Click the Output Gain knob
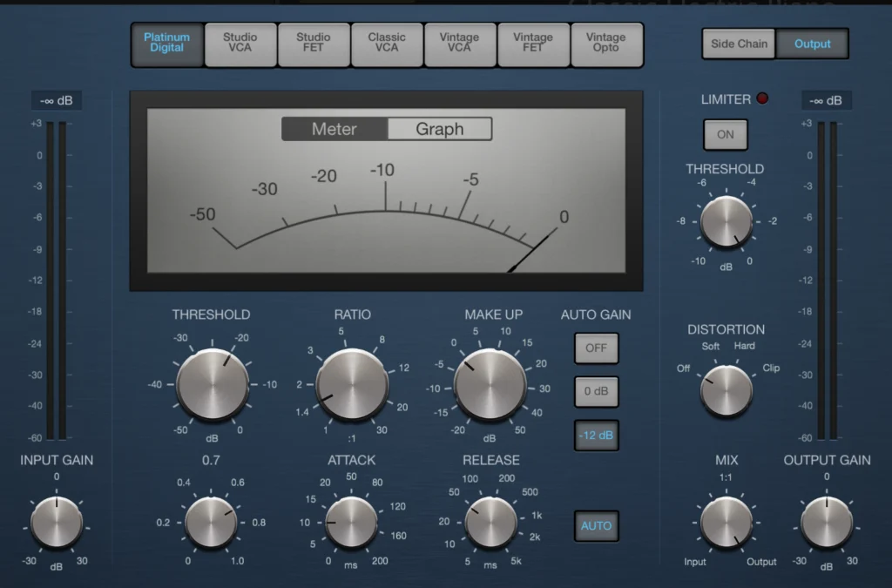 coord(827,522)
